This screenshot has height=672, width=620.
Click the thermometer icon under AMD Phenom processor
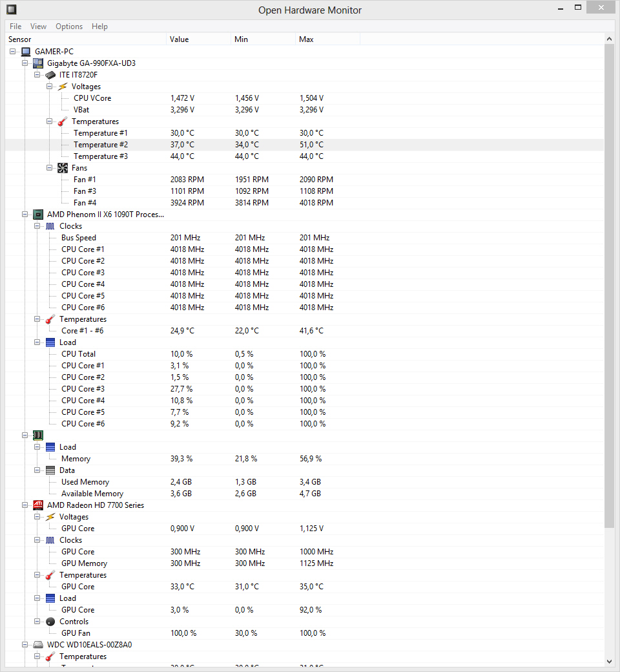[x=50, y=319]
